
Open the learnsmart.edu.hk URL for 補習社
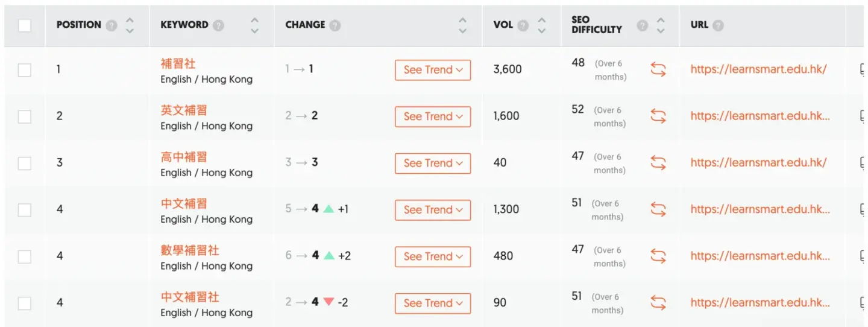tap(758, 69)
